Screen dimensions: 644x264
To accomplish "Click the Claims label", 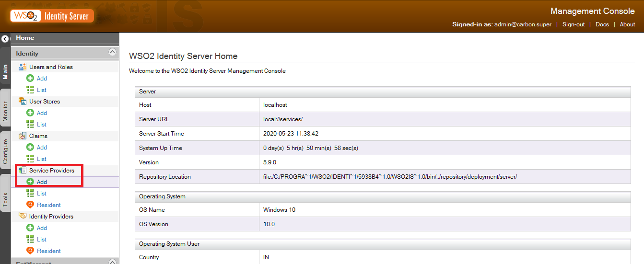I will pyautogui.click(x=38, y=136).
